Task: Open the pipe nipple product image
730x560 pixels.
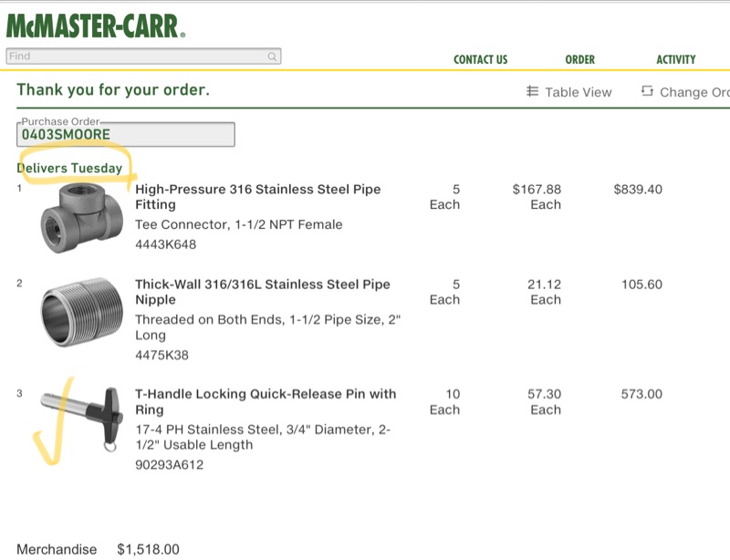Action: tap(80, 313)
